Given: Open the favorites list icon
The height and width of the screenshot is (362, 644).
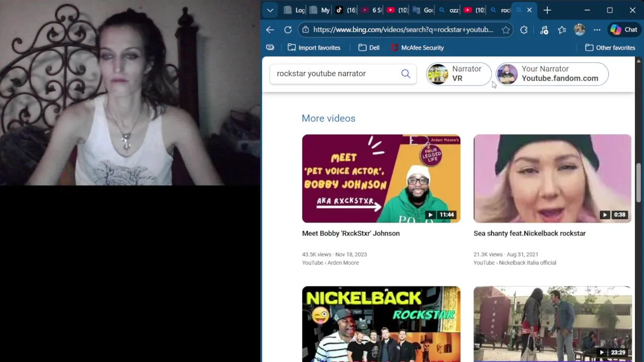Looking at the screenshot, I should coord(562,30).
